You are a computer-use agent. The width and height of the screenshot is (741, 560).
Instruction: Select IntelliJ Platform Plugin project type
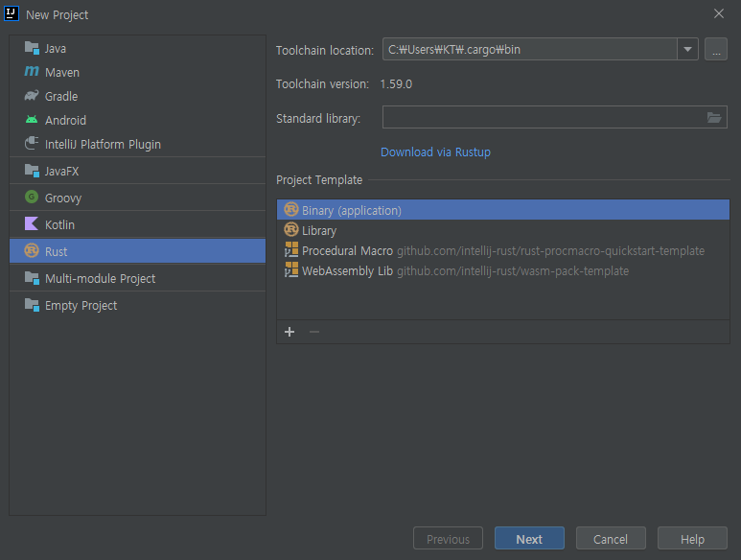pos(137,144)
